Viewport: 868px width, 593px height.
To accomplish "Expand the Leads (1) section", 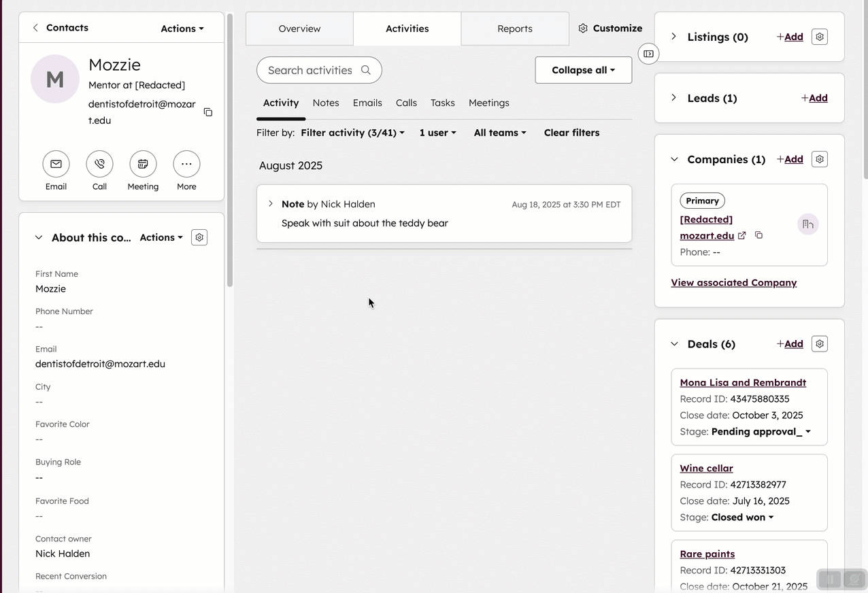I will pyautogui.click(x=674, y=98).
